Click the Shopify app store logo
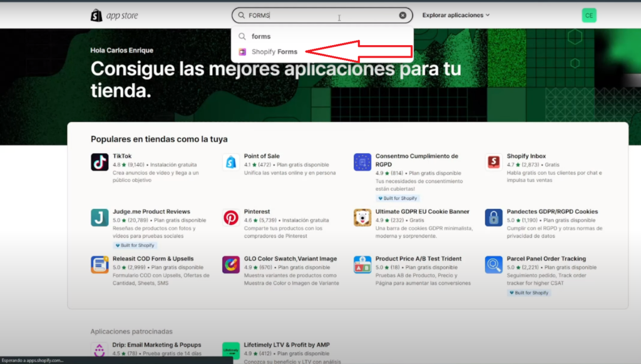 coord(114,16)
